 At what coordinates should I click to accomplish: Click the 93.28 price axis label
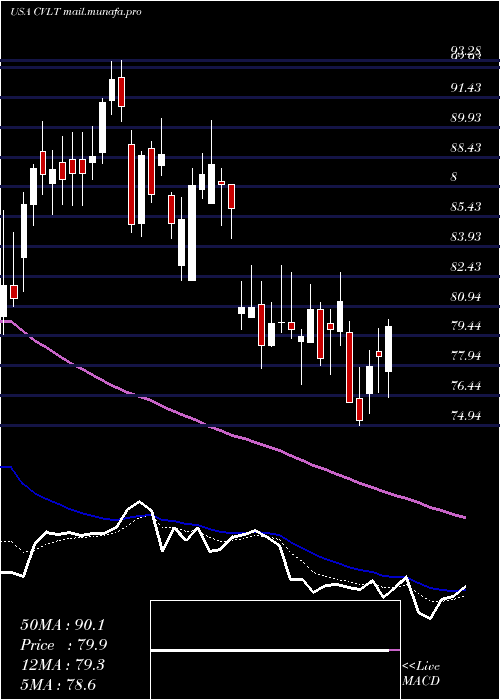[x=466, y=49]
